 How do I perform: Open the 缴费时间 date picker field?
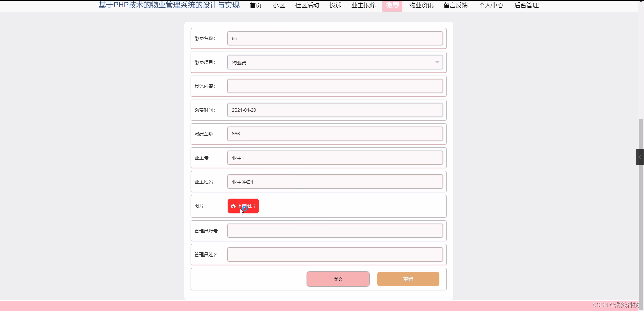tap(335, 110)
